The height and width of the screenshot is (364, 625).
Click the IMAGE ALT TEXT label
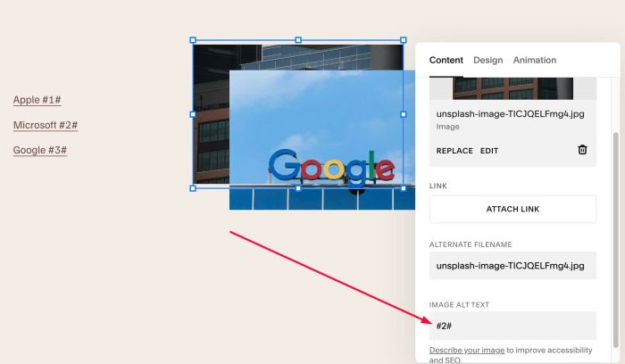click(x=459, y=304)
